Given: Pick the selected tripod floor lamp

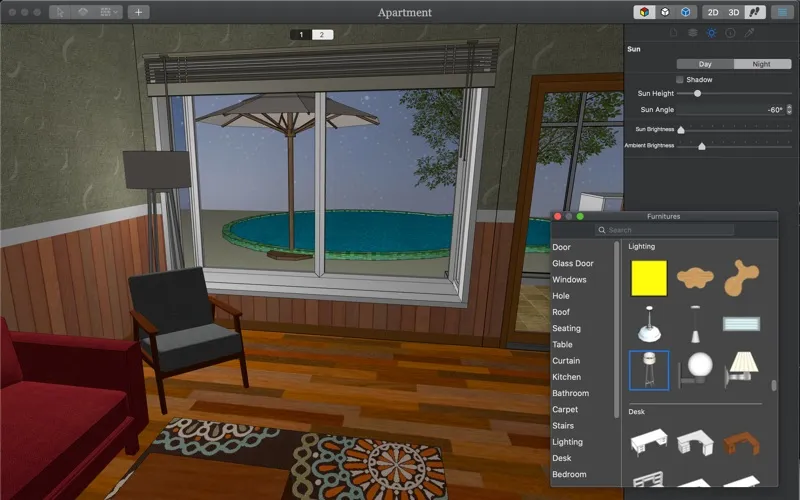Looking at the screenshot, I should (x=649, y=370).
